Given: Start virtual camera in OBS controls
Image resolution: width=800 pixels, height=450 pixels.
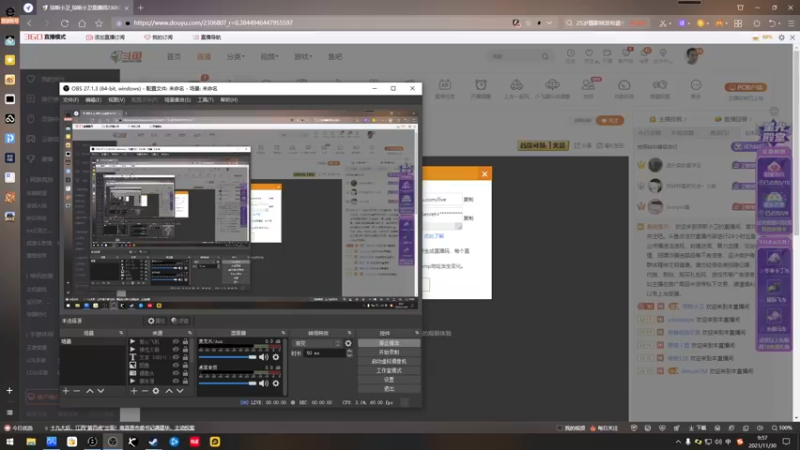Looking at the screenshot, I should (x=389, y=362).
